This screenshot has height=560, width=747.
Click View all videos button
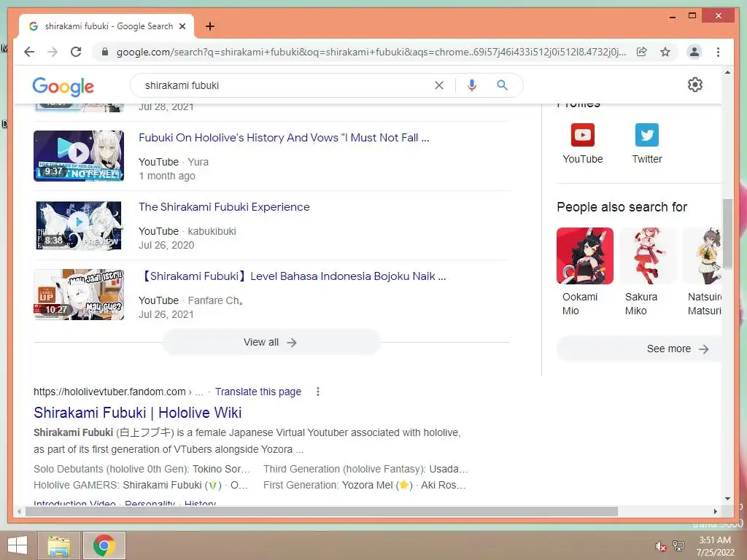[271, 343]
